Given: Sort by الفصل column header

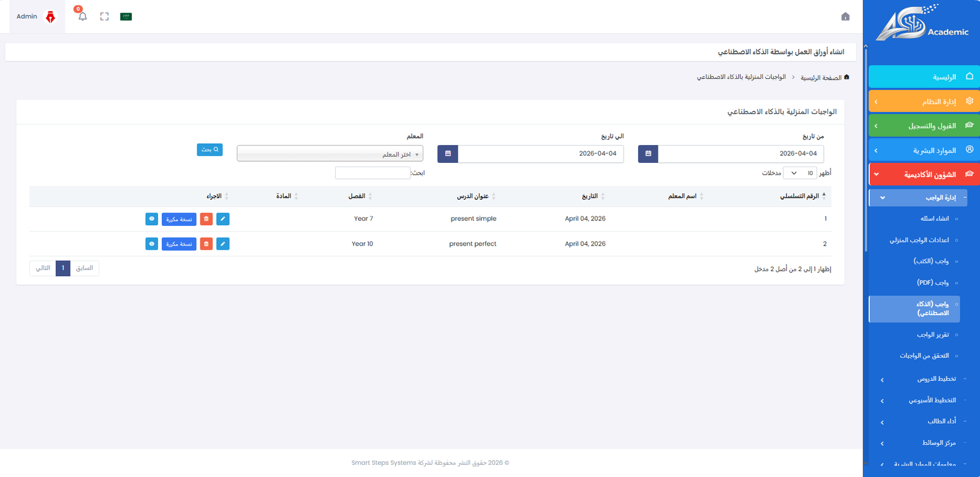Looking at the screenshot, I should click(356, 197).
